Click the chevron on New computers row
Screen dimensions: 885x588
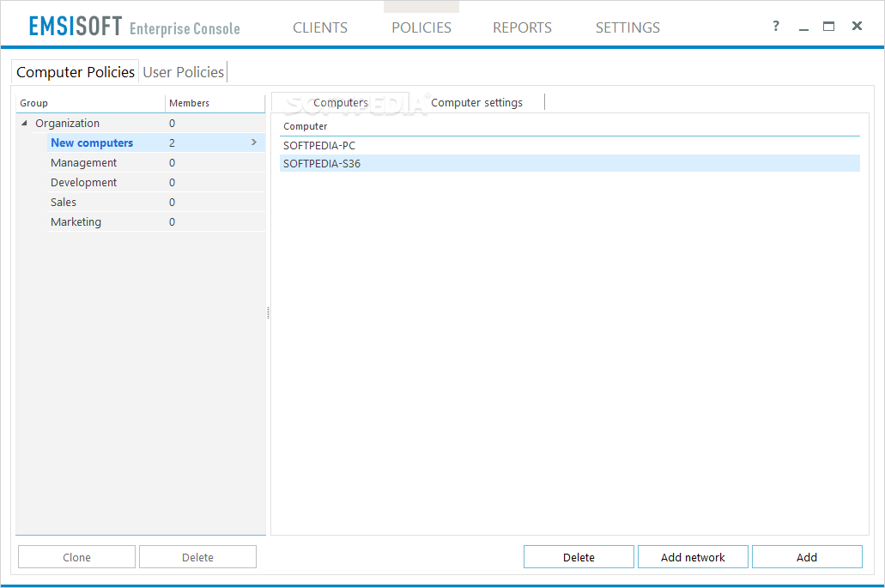pyautogui.click(x=254, y=142)
